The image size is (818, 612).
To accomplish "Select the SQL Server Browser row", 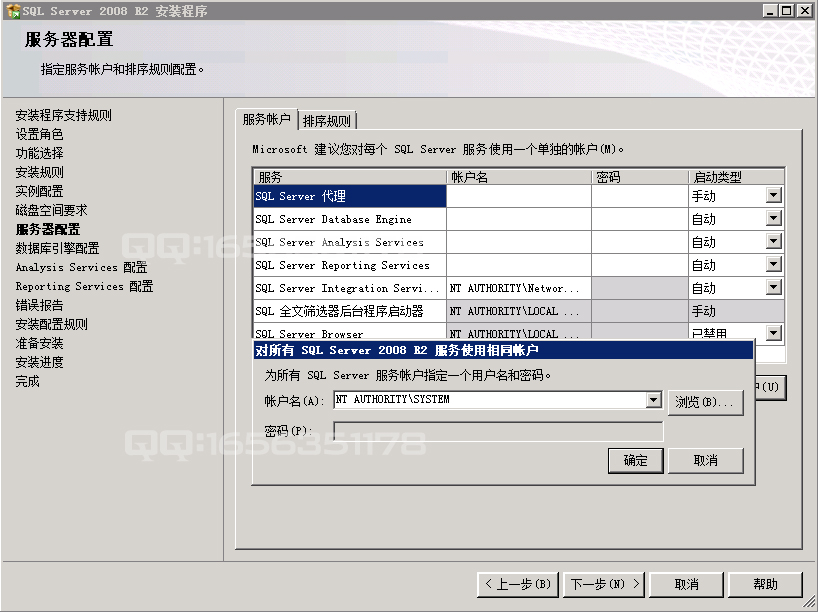I will tap(350, 332).
